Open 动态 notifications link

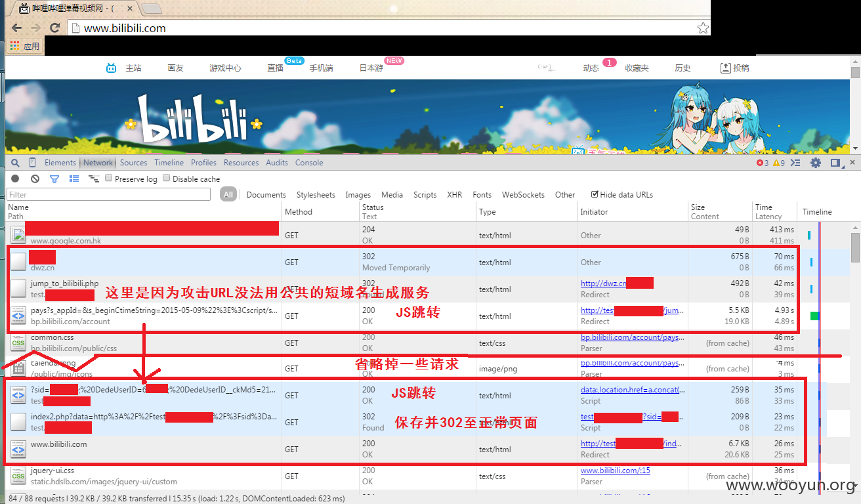pos(591,68)
